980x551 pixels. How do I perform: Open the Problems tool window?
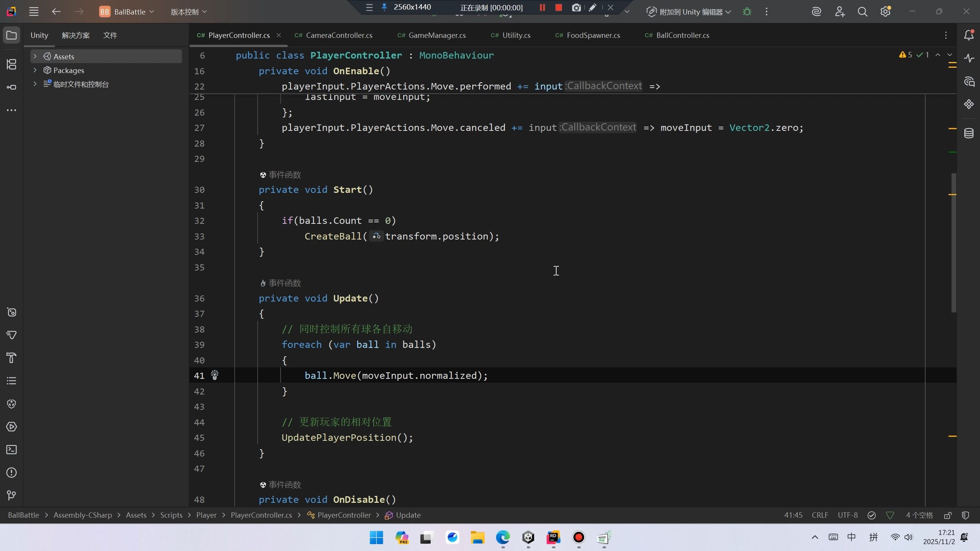11,473
